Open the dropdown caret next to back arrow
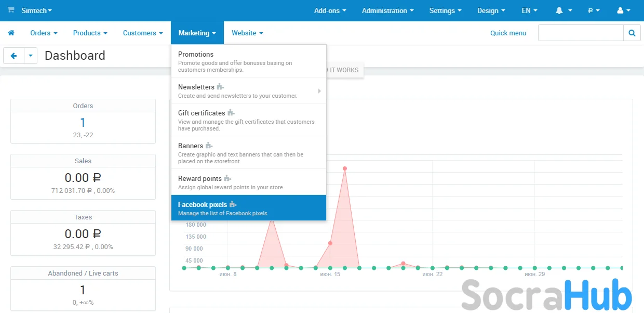 (x=31, y=56)
